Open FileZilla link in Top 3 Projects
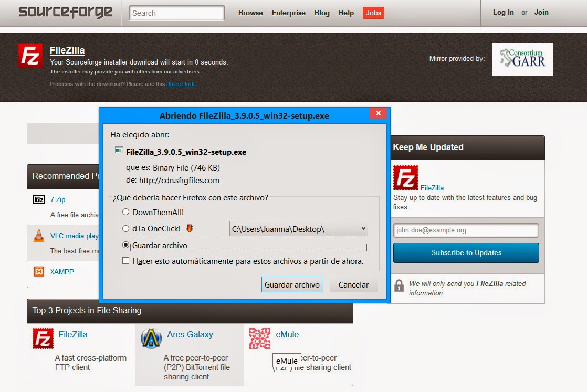Image resolution: width=587 pixels, height=392 pixels. tap(73, 334)
